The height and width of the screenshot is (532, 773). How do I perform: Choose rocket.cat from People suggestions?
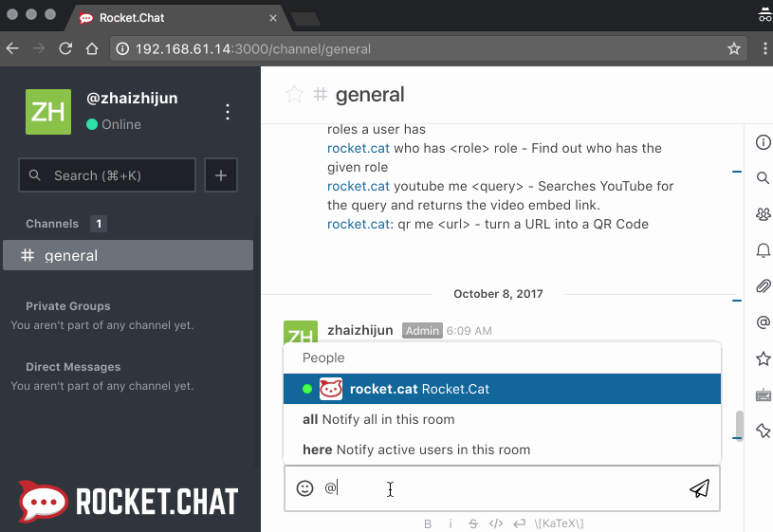point(502,389)
